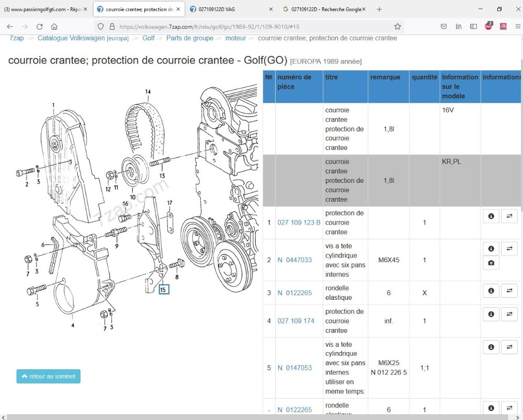Click swap arrows icon for N 0447033
Image resolution: width=523 pixels, height=420 pixels.
point(509,249)
